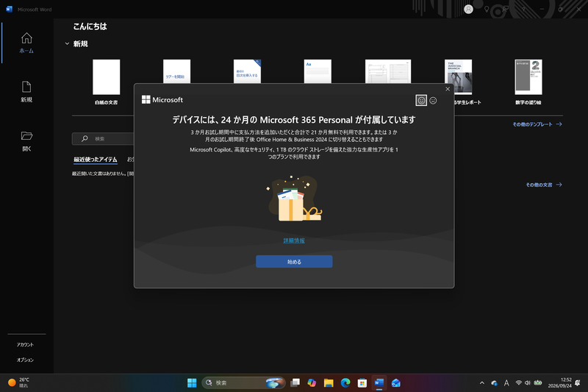The height and width of the screenshot is (392, 588).
Task: Open the account profile avatar in title bar
Action: pyautogui.click(x=468, y=9)
